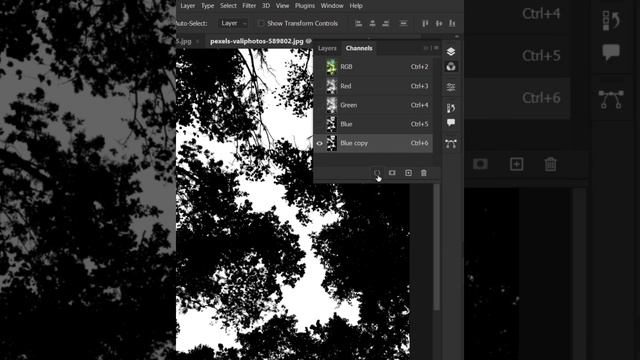This screenshot has width=640, height=360.
Task: Select the Red channel name
Action: pyautogui.click(x=346, y=86)
